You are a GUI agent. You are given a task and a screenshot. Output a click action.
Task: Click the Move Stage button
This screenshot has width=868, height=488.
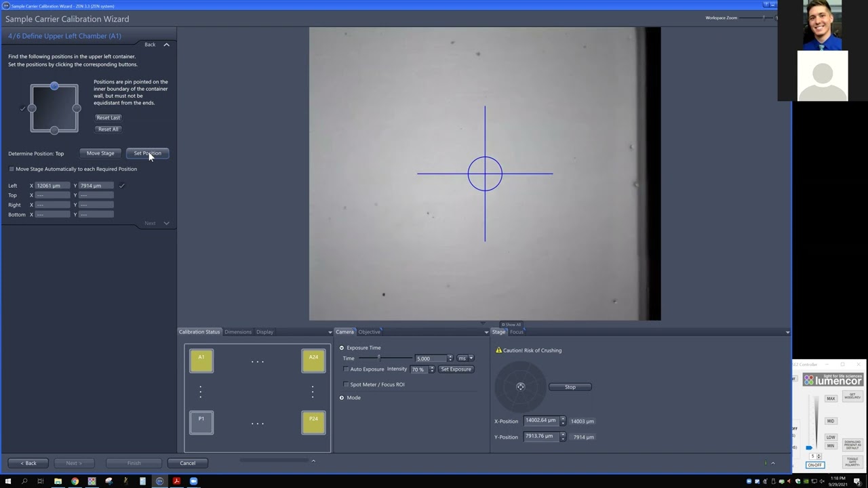tap(100, 153)
